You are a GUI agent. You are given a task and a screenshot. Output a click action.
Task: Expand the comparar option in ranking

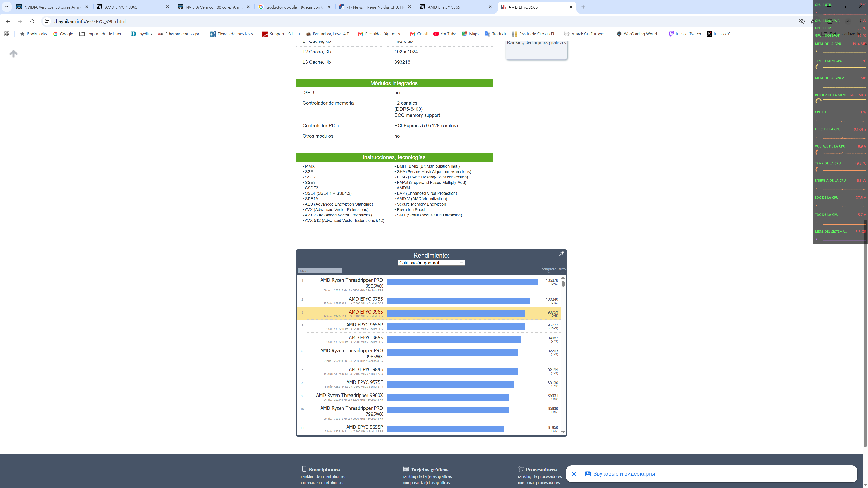pyautogui.click(x=548, y=270)
